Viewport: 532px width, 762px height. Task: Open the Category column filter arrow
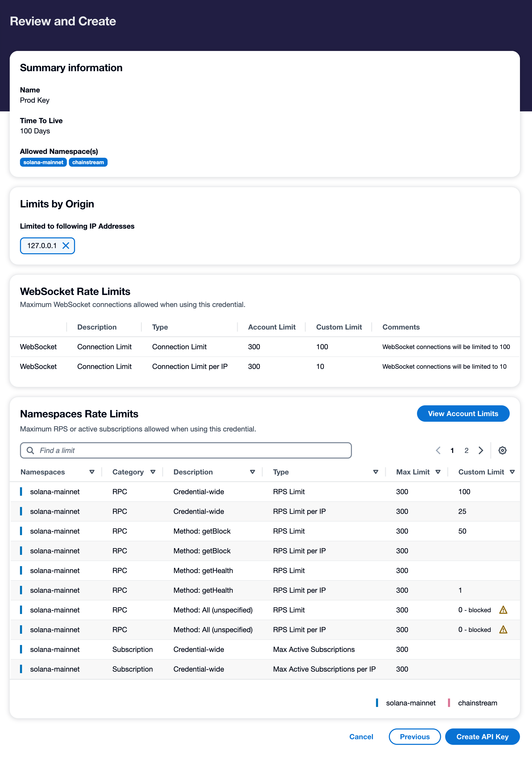[153, 472]
